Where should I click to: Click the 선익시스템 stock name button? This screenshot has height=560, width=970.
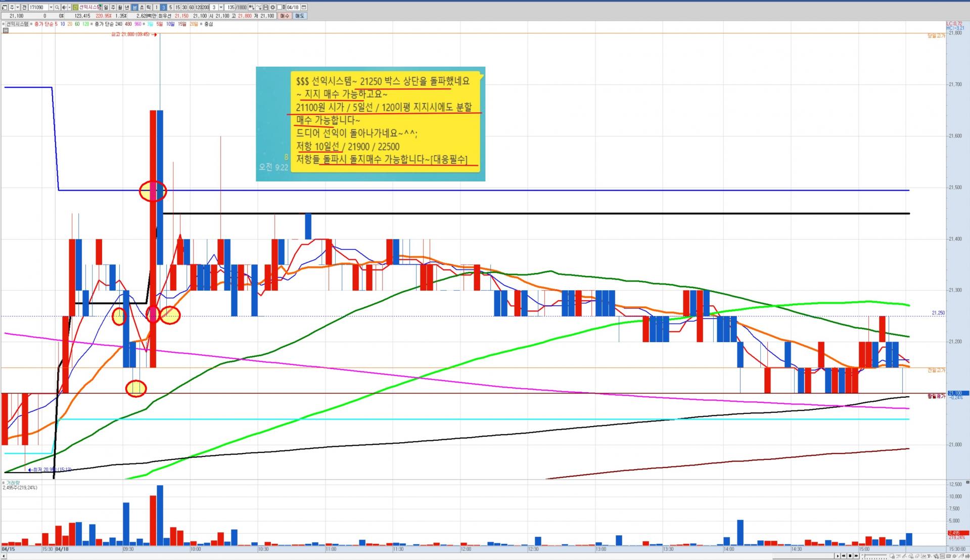90,8
